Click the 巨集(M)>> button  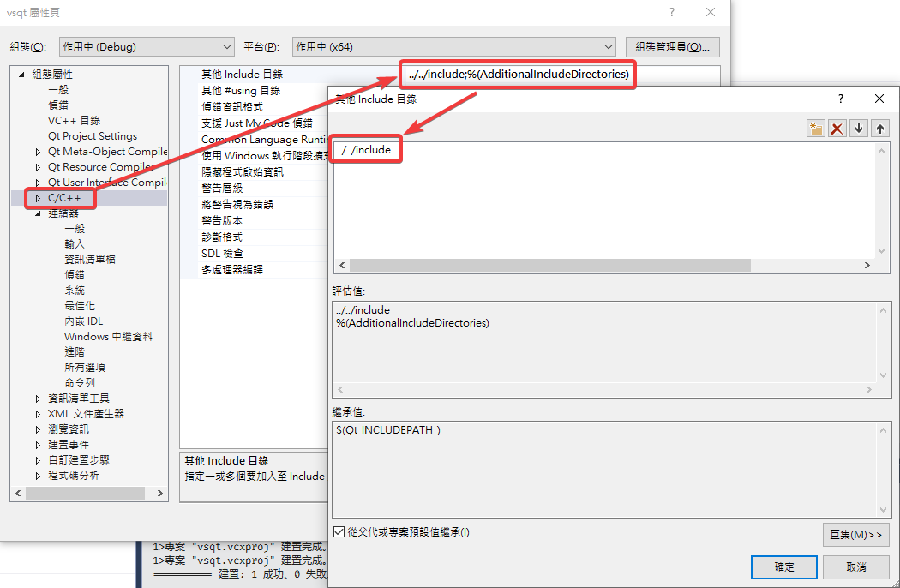[x=855, y=535]
